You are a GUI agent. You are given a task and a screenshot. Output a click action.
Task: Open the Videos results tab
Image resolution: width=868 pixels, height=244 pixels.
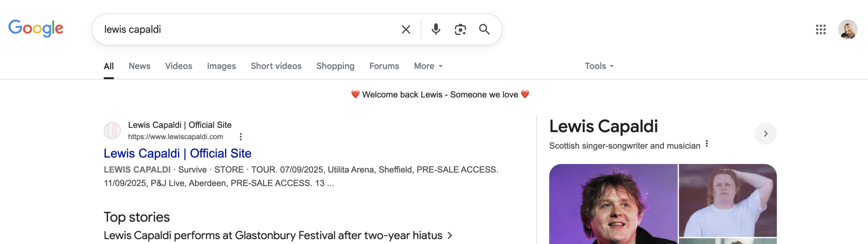pyautogui.click(x=178, y=66)
